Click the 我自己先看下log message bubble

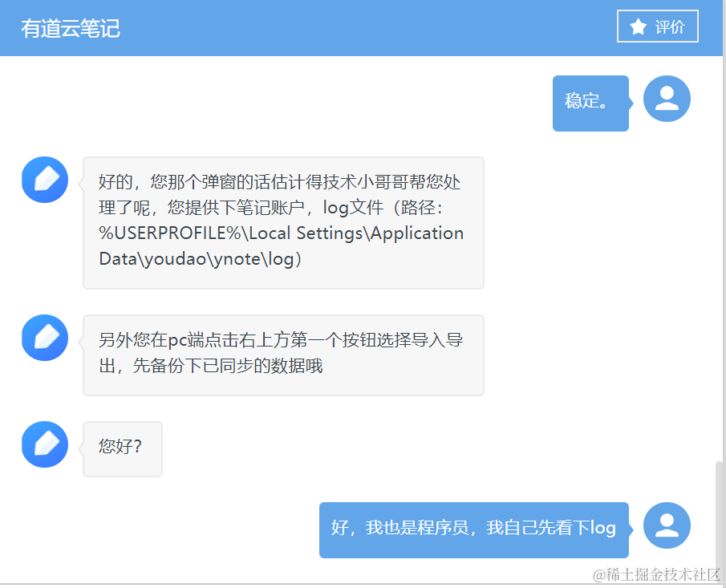click(474, 529)
